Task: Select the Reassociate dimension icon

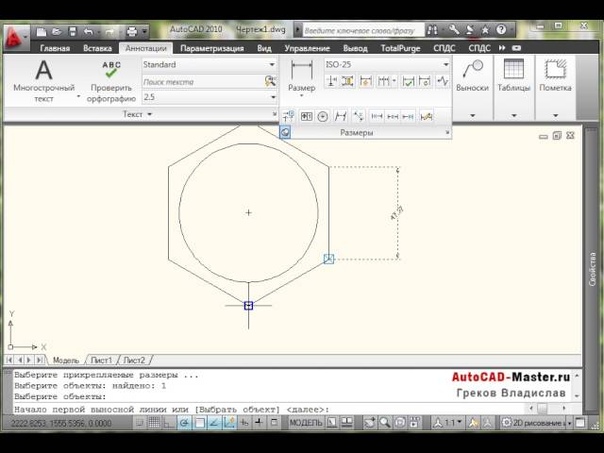Action: click(x=288, y=116)
